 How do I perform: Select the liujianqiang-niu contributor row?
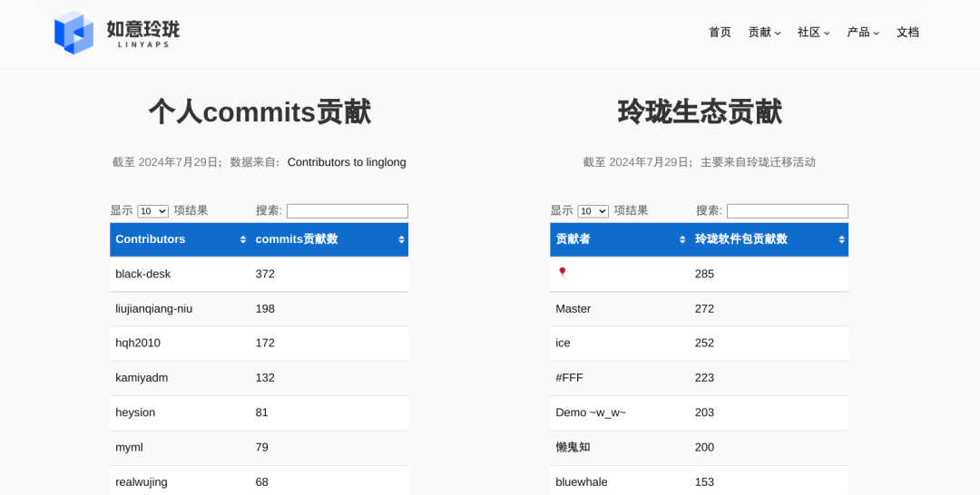coord(153,309)
